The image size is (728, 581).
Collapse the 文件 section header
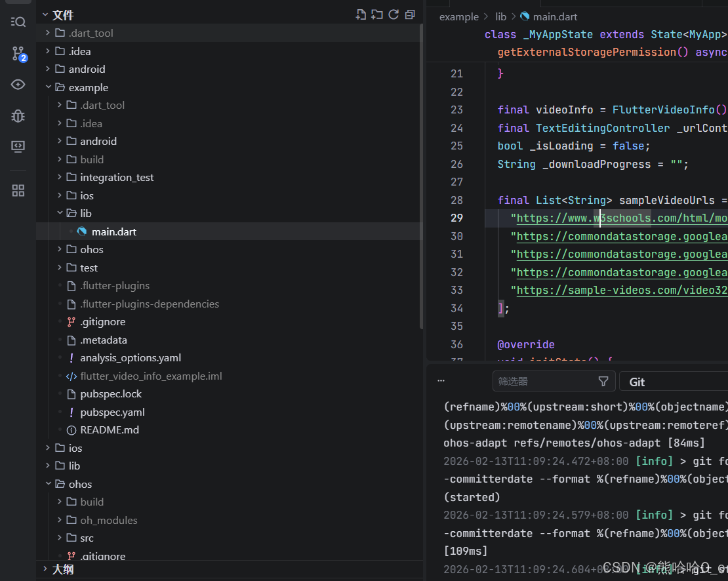pyautogui.click(x=45, y=15)
